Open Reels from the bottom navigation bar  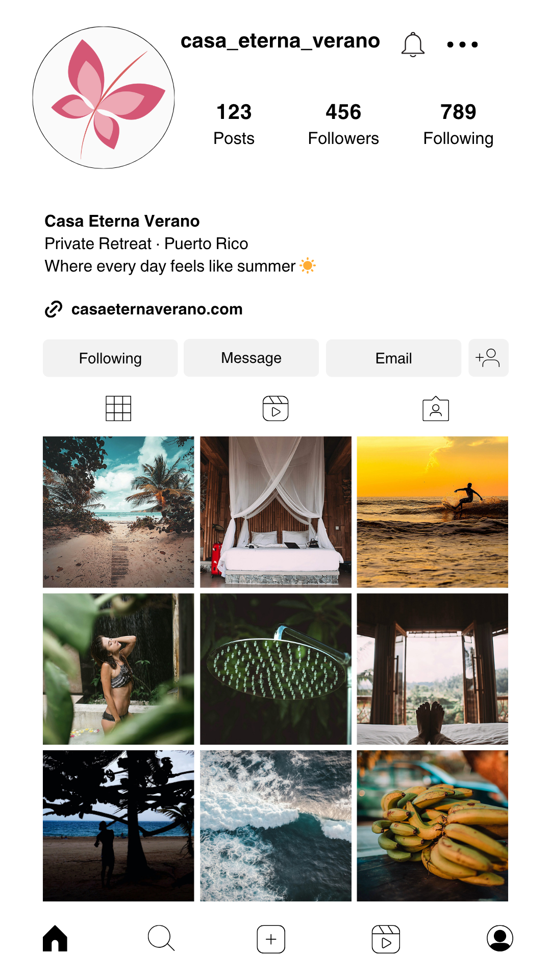pos(386,939)
